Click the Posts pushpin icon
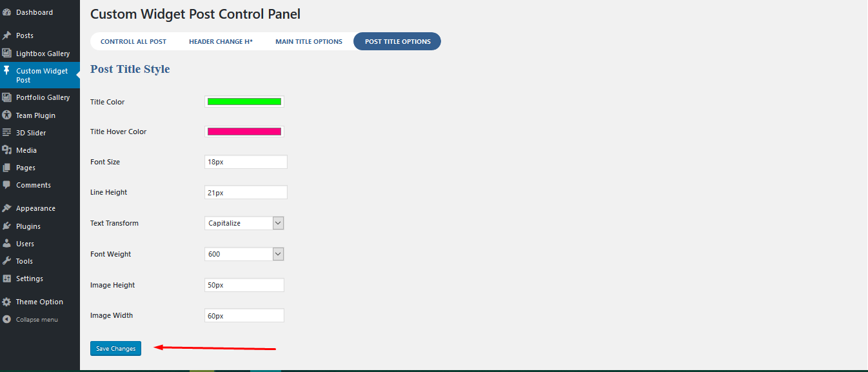 point(6,35)
